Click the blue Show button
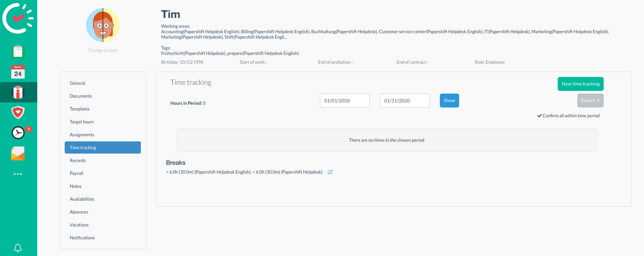The image size is (644, 256). (x=449, y=100)
